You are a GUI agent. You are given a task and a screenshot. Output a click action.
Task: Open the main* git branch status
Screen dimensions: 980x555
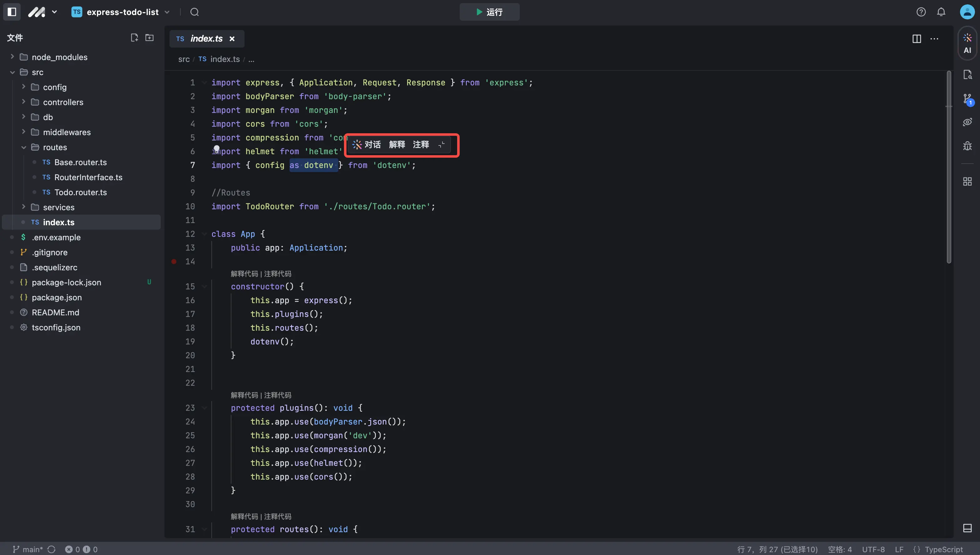[x=28, y=549]
